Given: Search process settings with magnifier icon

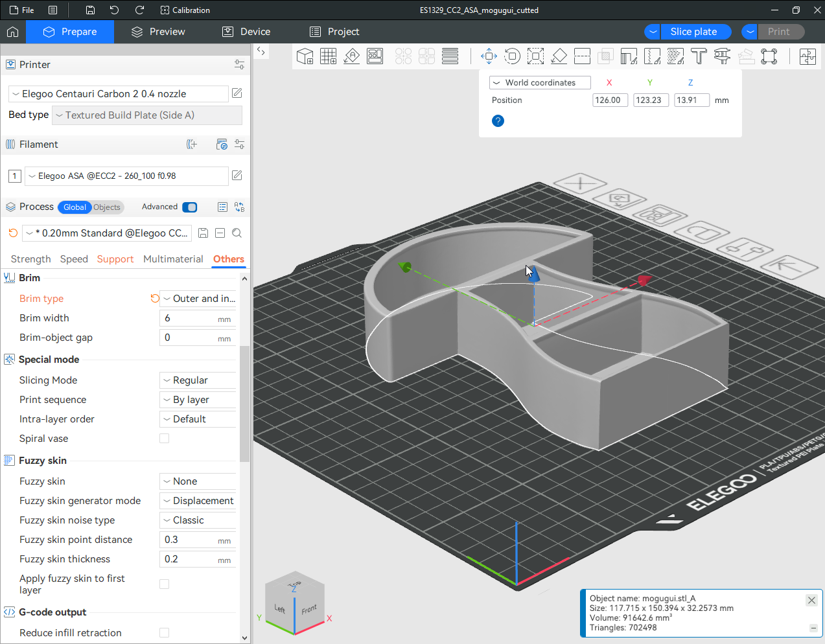Looking at the screenshot, I should pos(237,233).
